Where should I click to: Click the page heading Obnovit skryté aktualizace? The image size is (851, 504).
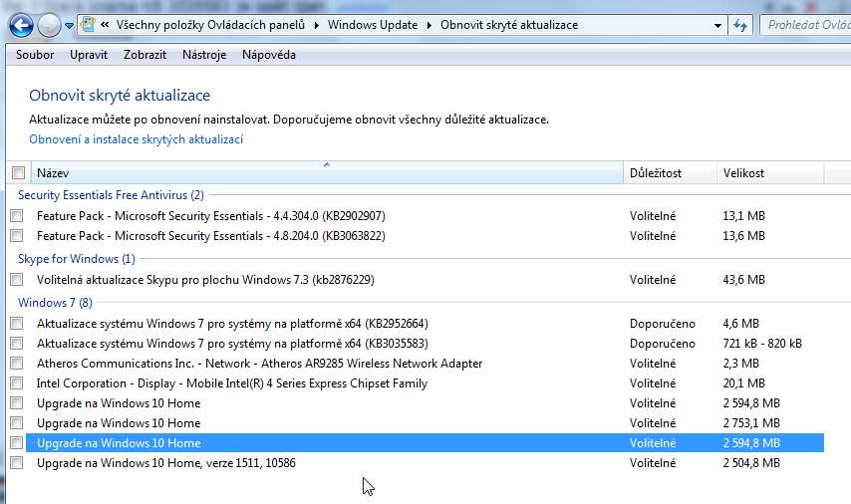(120, 96)
